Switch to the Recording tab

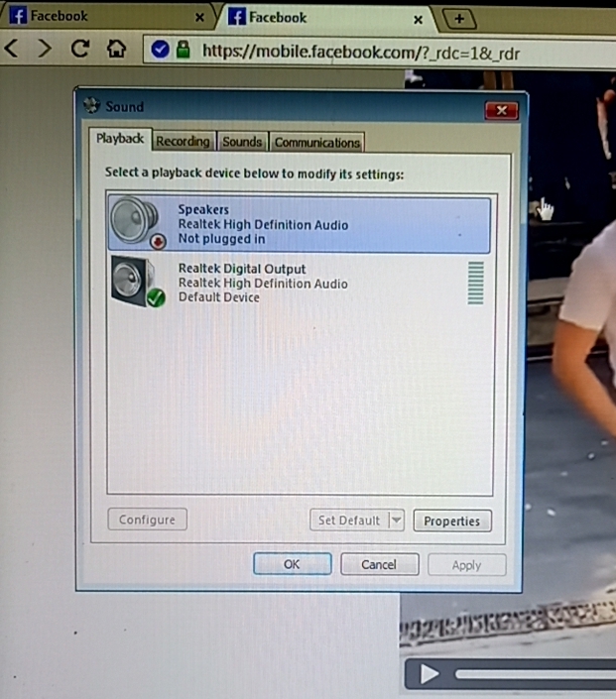[183, 142]
